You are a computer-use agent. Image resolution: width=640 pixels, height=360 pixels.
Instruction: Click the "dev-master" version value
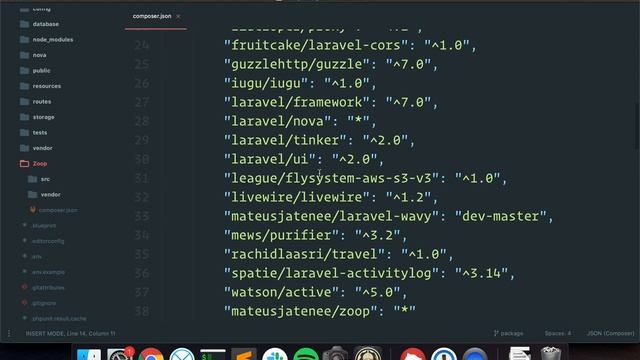(500, 216)
